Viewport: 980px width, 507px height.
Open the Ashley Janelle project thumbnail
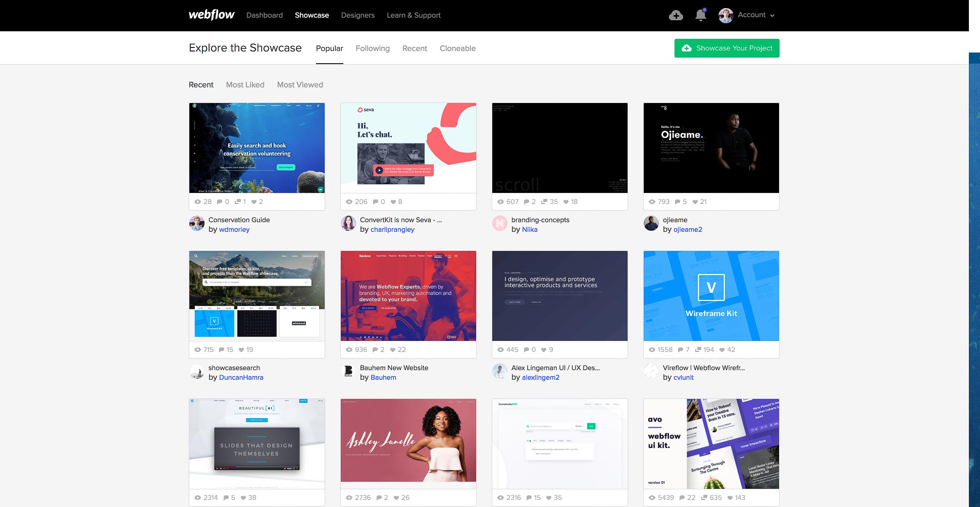coord(408,444)
